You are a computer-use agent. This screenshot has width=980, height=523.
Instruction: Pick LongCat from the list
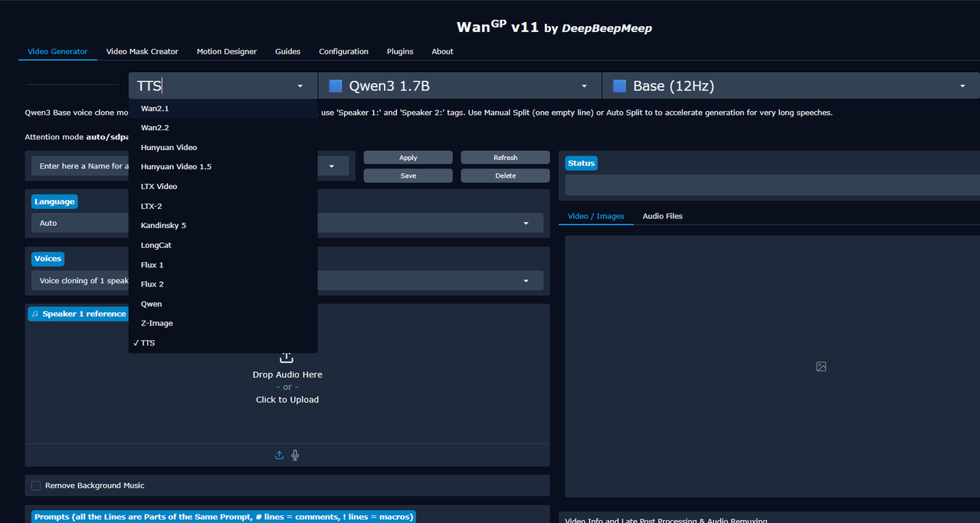[223, 245]
